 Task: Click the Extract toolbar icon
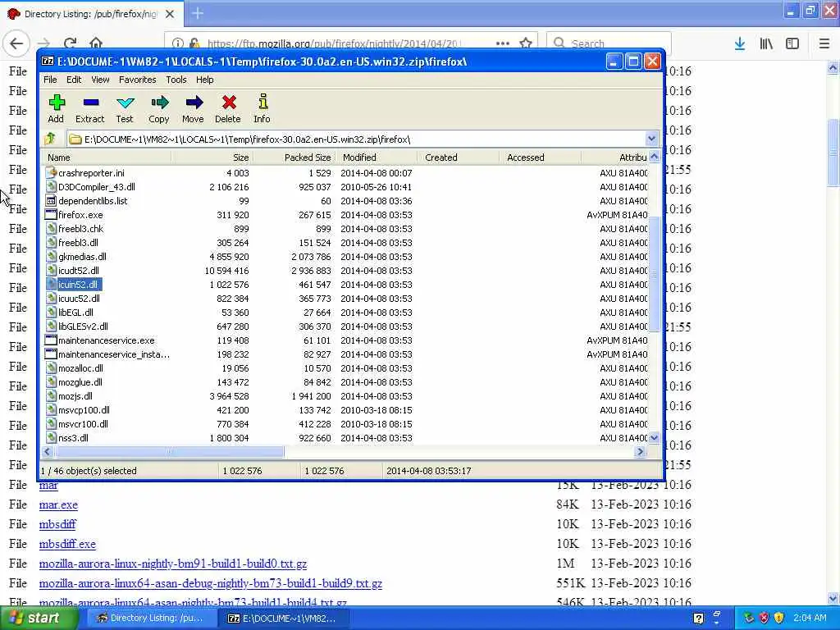[x=90, y=109]
